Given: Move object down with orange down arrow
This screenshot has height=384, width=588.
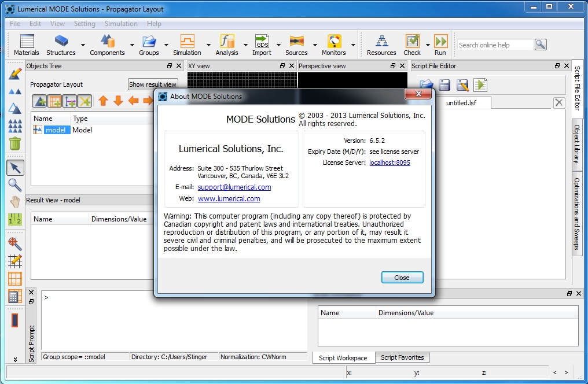Looking at the screenshot, I should (x=119, y=101).
